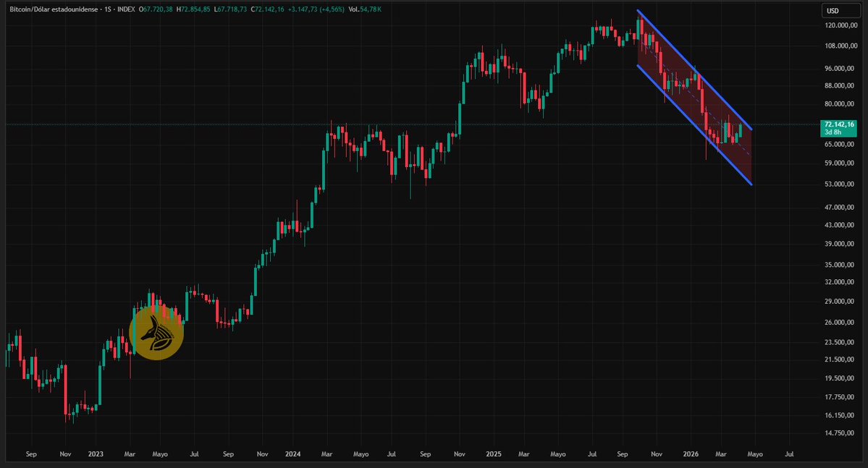Click the 19.500,00 price axis label
The image size is (868, 468).
pos(840,378)
